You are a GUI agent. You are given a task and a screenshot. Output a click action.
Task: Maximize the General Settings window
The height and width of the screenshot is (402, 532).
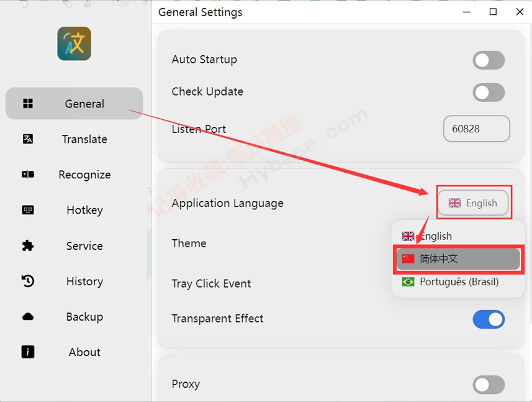click(x=493, y=12)
